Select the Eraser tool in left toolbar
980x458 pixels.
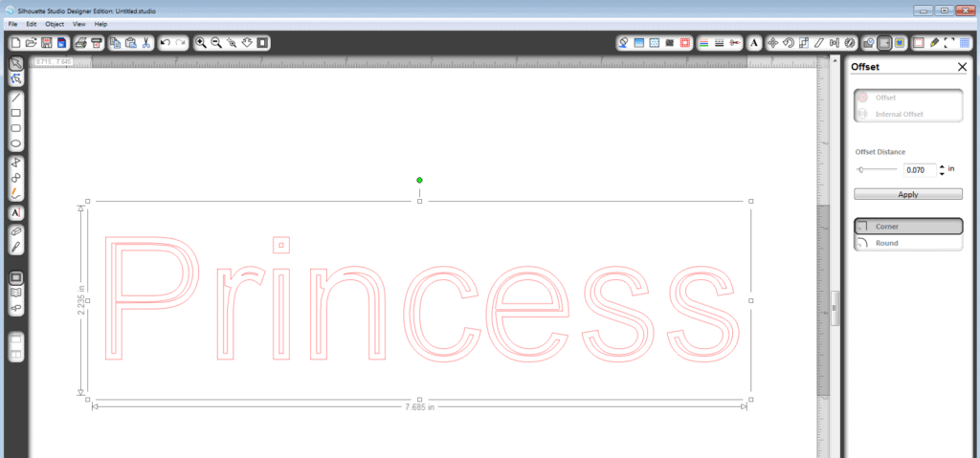(x=16, y=231)
